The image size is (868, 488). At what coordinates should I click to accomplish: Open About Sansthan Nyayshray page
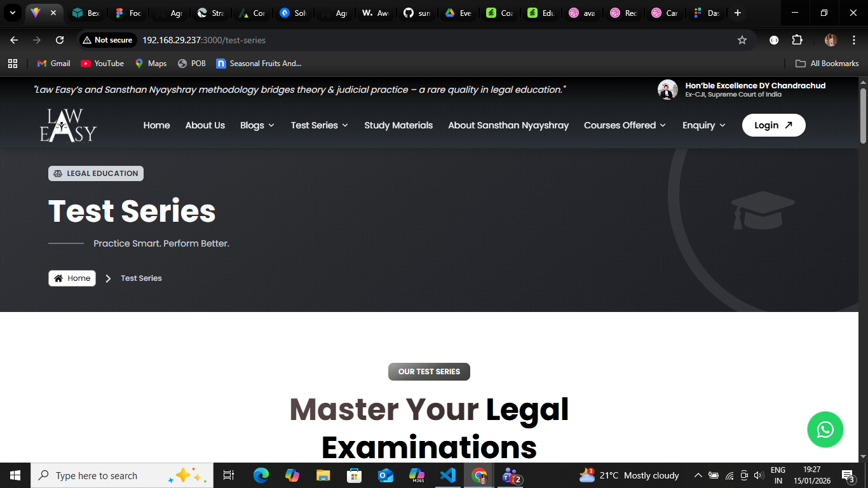[508, 125]
